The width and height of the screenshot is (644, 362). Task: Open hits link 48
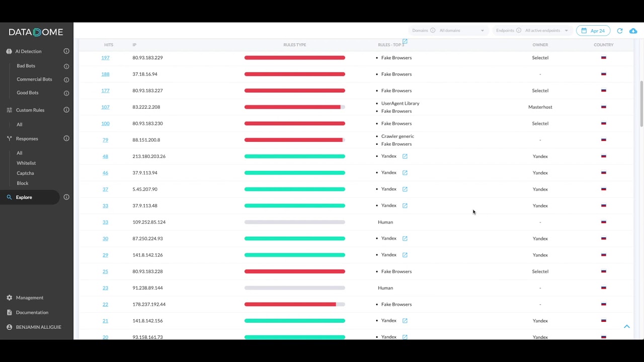(x=105, y=156)
